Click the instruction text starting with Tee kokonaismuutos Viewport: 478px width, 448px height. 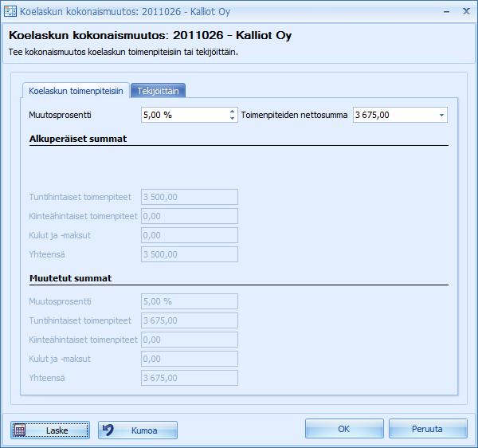[x=123, y=52]
